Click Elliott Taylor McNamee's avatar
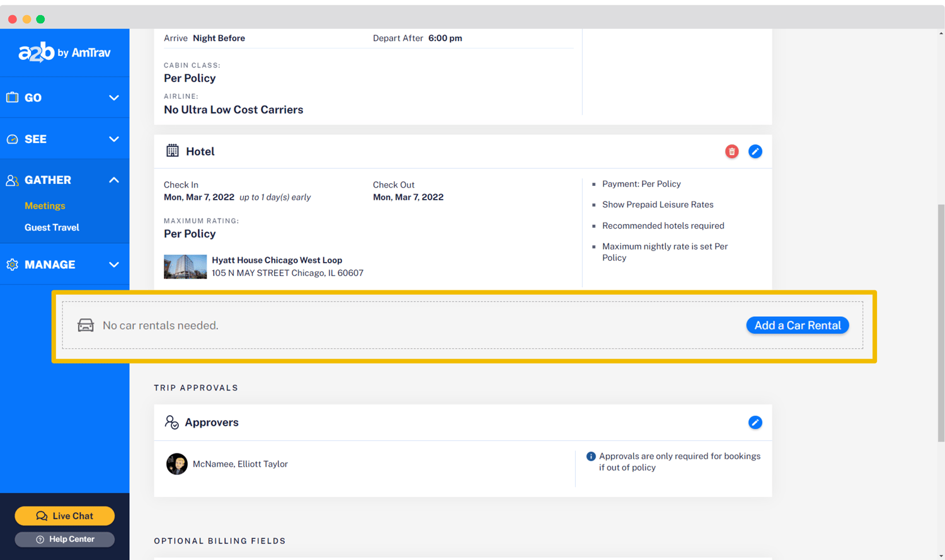 [176, 464]
